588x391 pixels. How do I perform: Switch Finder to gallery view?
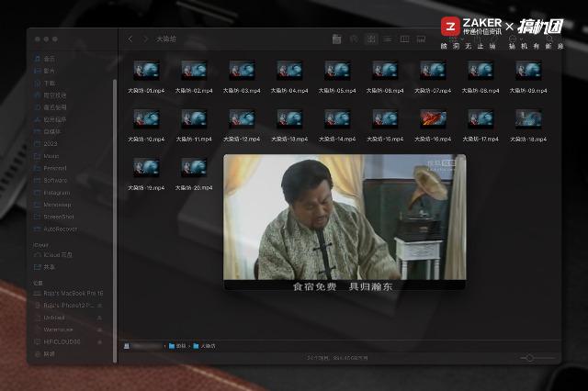421,39
